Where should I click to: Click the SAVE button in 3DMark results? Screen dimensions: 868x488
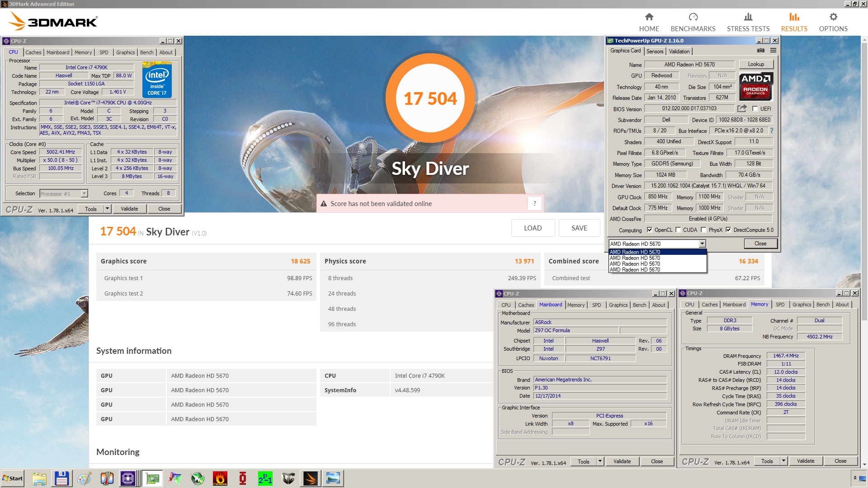(x=579, y=228)
